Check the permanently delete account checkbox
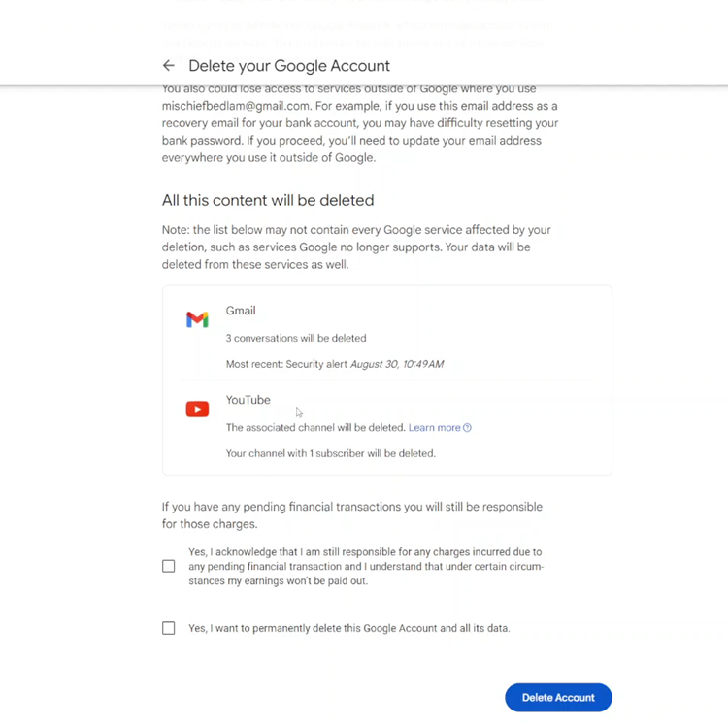 (169, 628)
